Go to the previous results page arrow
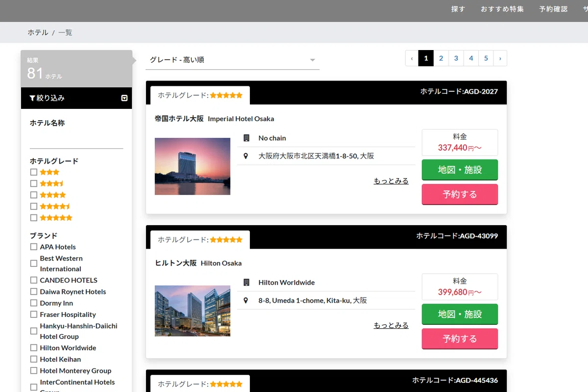The height and width of the screenshot is (392, 588). click(x=412, y=58)
